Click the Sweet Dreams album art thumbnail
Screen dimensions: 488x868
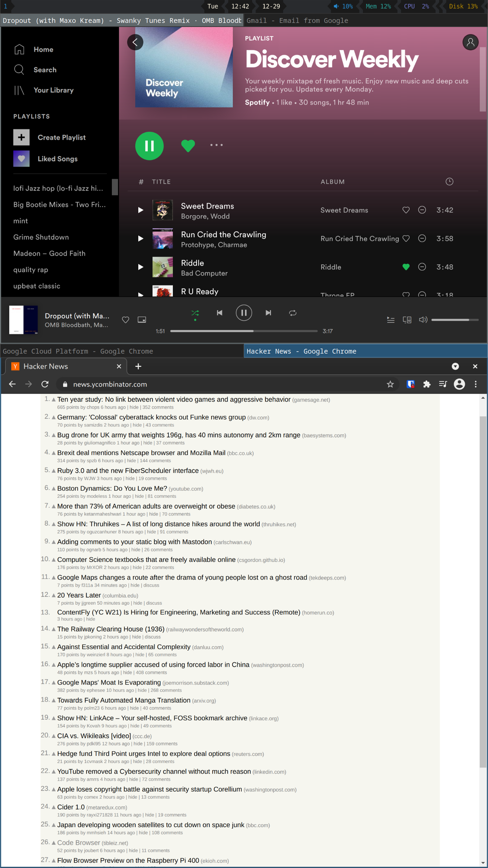pos(163,210)
